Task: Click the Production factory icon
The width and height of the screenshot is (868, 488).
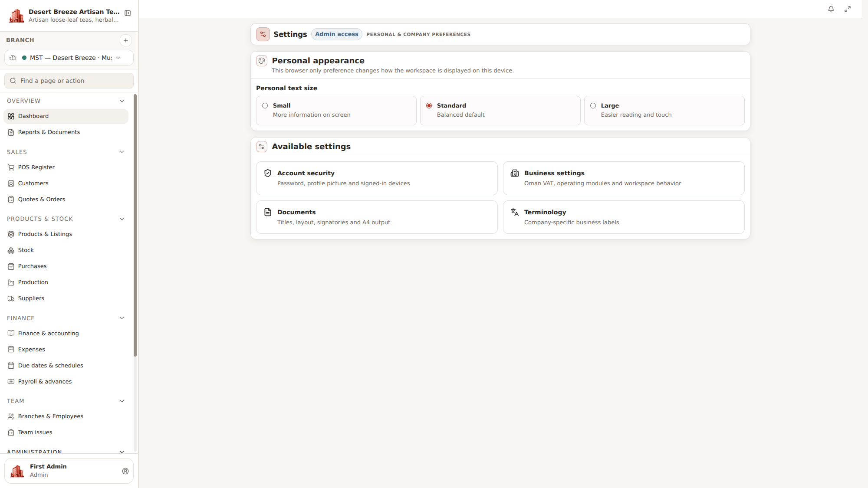Action: 11,282
